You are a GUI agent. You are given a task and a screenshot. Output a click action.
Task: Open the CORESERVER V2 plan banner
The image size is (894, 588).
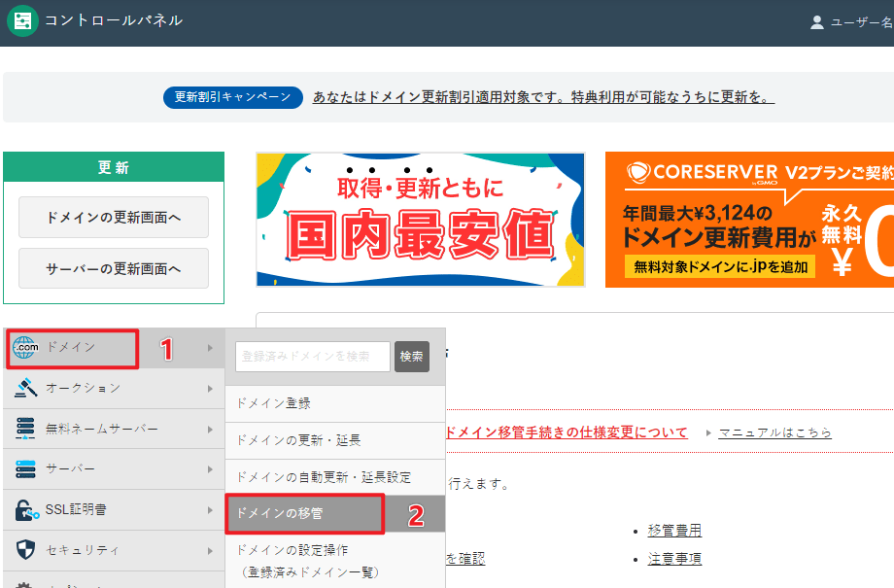pos(749,220)
